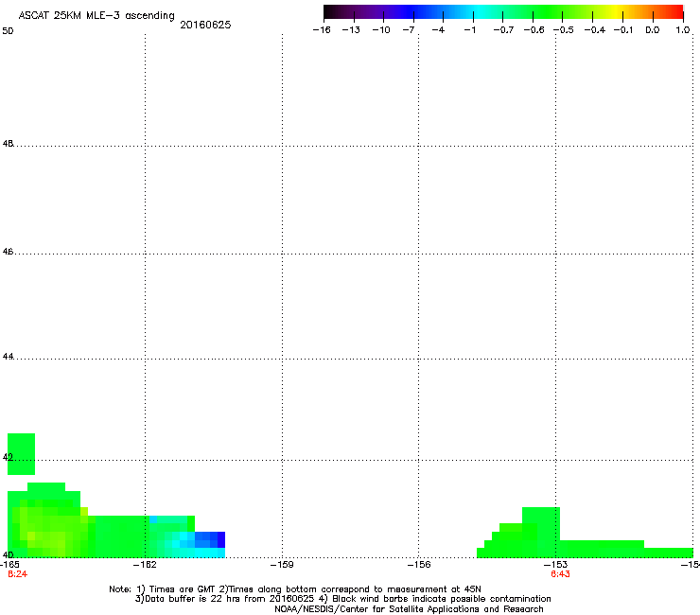Click the "-7" color scale label
Viewport: 700px width, 615px height.
[x=409, y=30]
